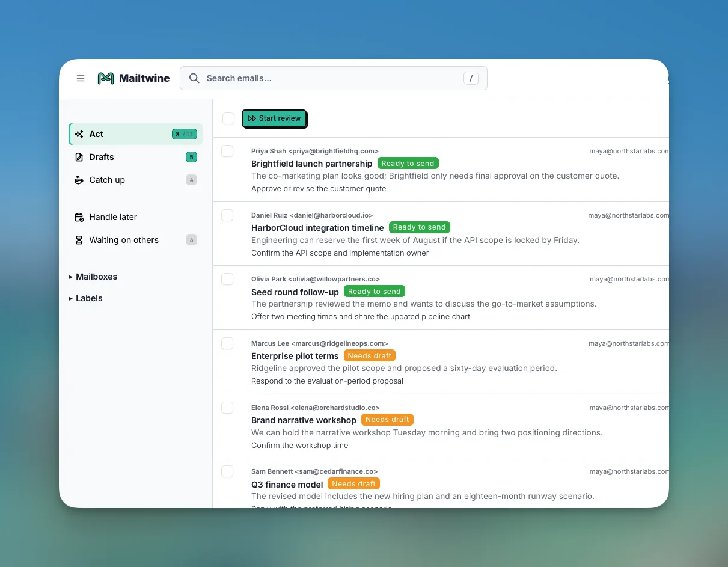This screenshot has height=567, width=728.
Task: Click the revised model hiring plan preview
Action: pyautogui.click(x=423, y=497)
